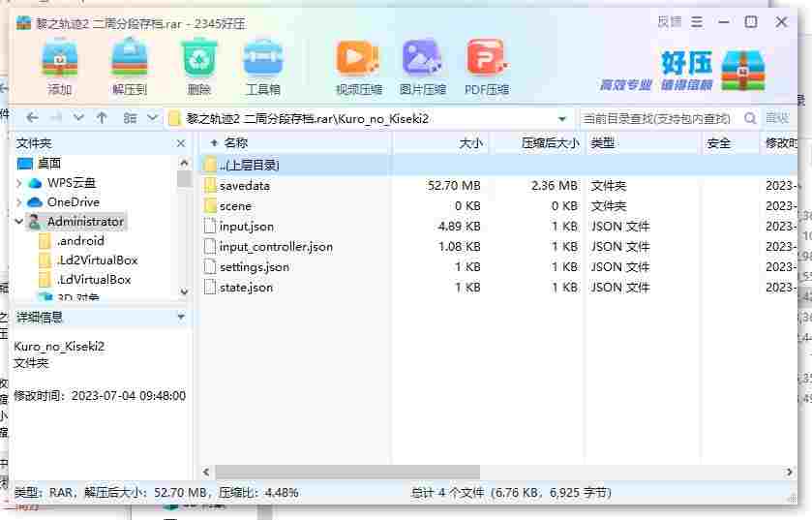This screenshot has width=812, height=520.
Task: Collapse the 详细信息 details panel
Action: point(181,317)
